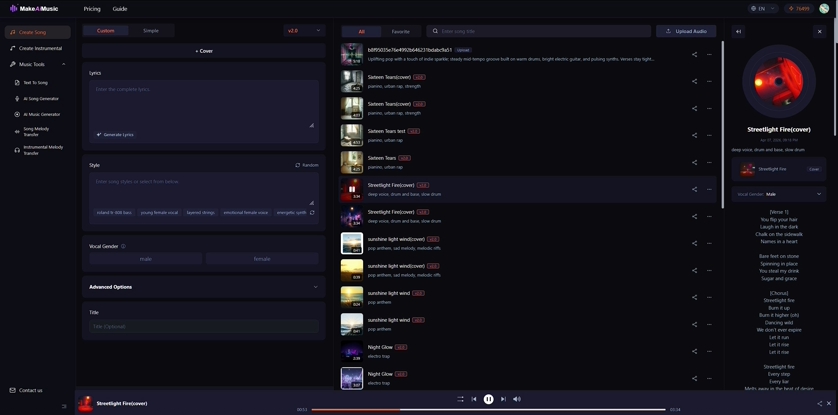838x415 pixels.
Task: Click the Upload Audio button
Action: pyautogui.click(x=686, y=31)
